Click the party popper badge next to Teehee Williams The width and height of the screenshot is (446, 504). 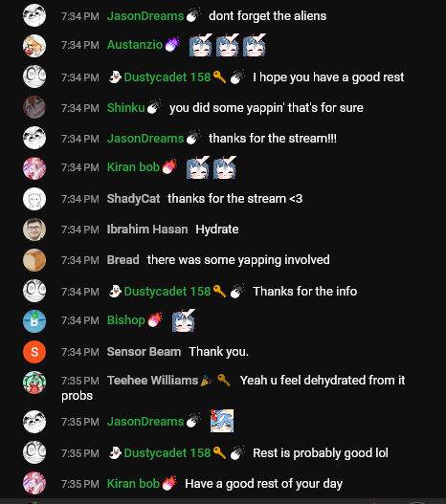(x=207, y=380)
